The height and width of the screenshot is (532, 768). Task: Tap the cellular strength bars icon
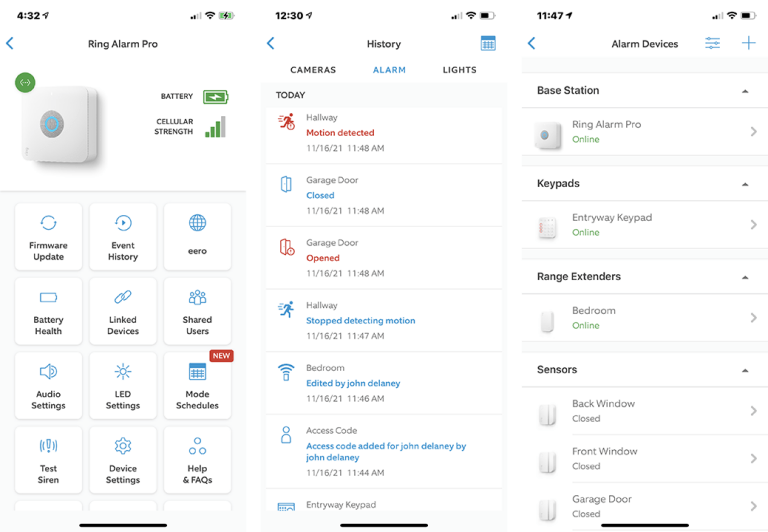(x=216, y=127)
